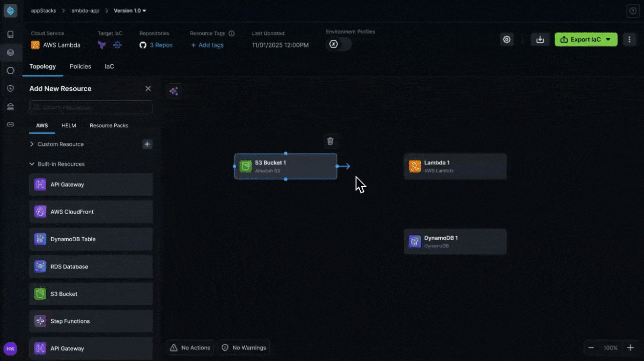
Task: Open the book icon in the left sidebar
Action: [x=11, y=35]
